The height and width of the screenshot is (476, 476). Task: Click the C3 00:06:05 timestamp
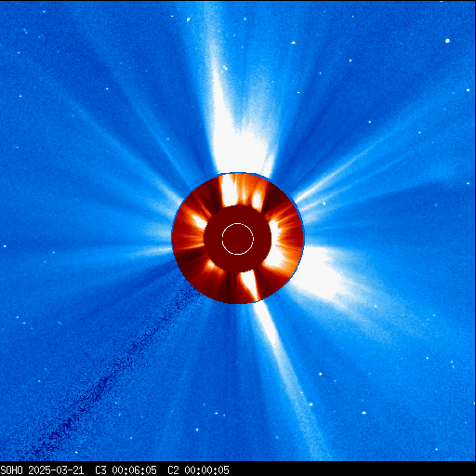(126, 469)
